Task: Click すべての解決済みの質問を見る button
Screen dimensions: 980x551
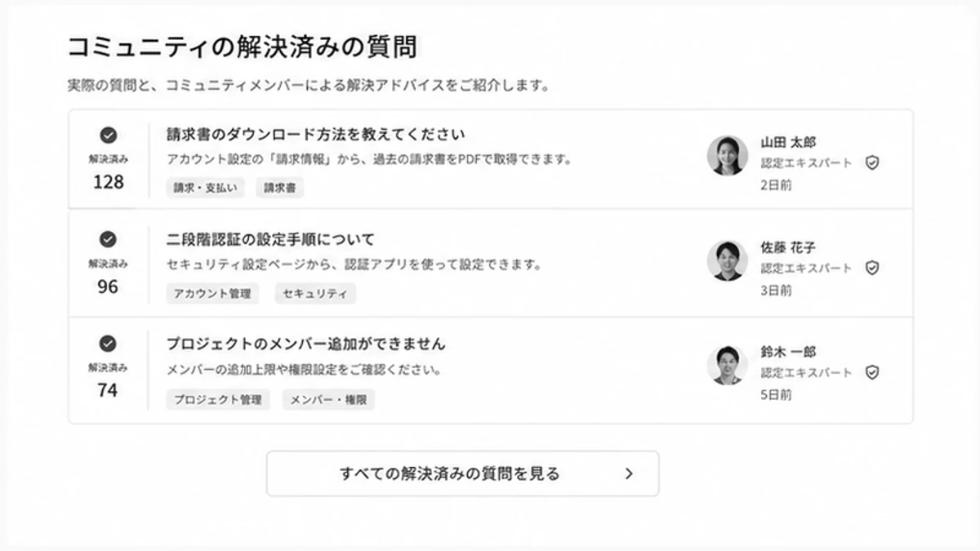Action: tap(462, 473)
